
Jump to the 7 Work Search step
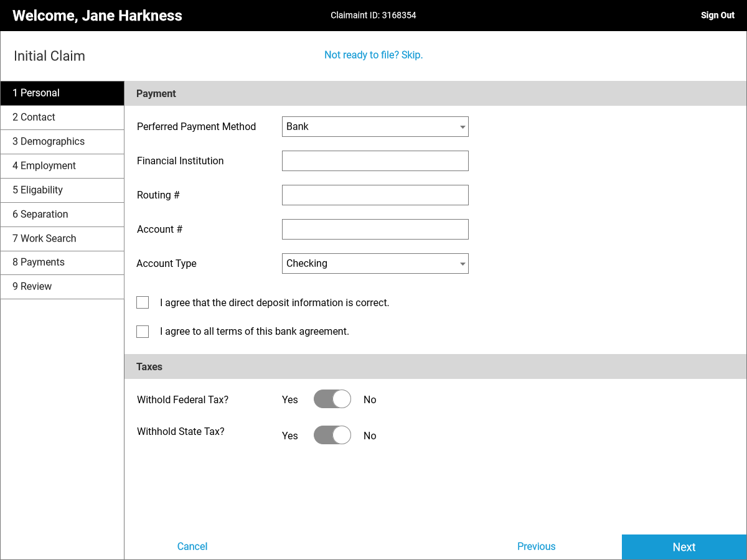tap(62, 238)
